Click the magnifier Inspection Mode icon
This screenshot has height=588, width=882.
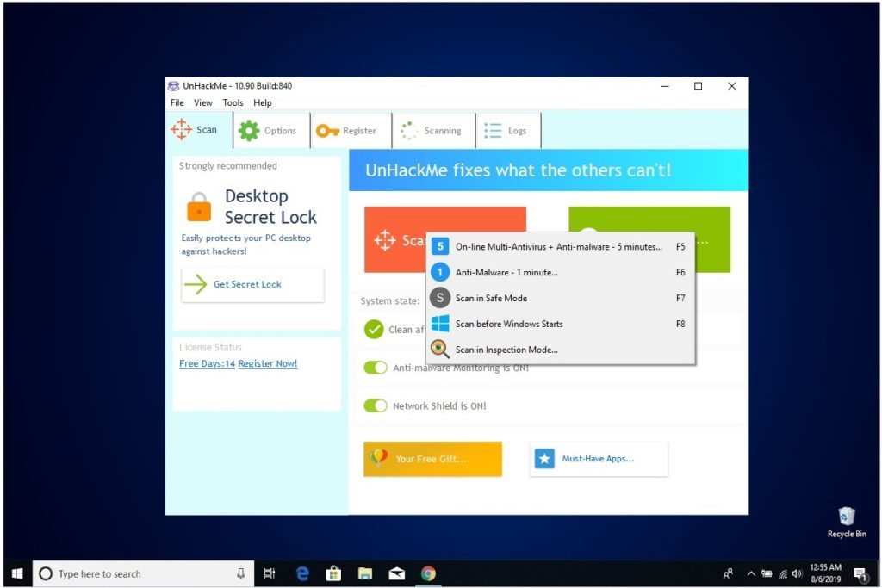tap(440, 350)
